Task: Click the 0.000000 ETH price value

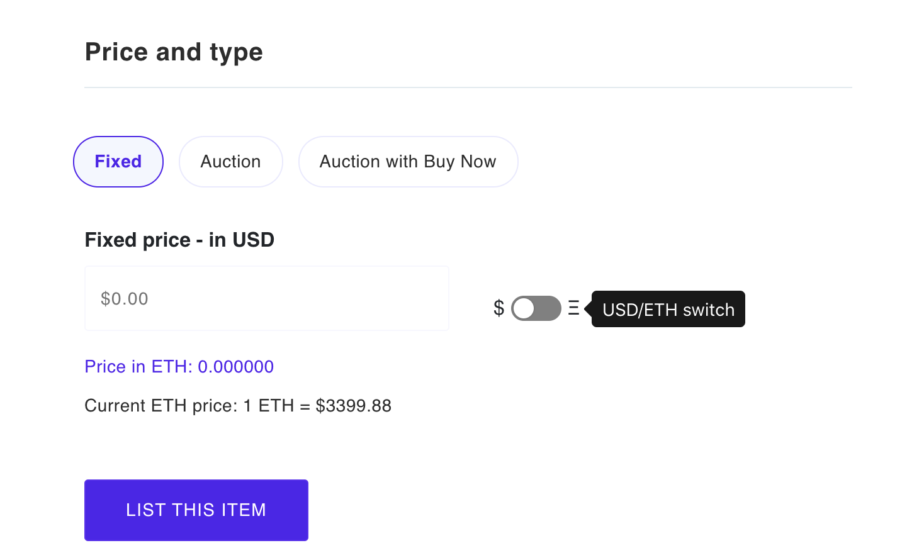Action: 236,367
